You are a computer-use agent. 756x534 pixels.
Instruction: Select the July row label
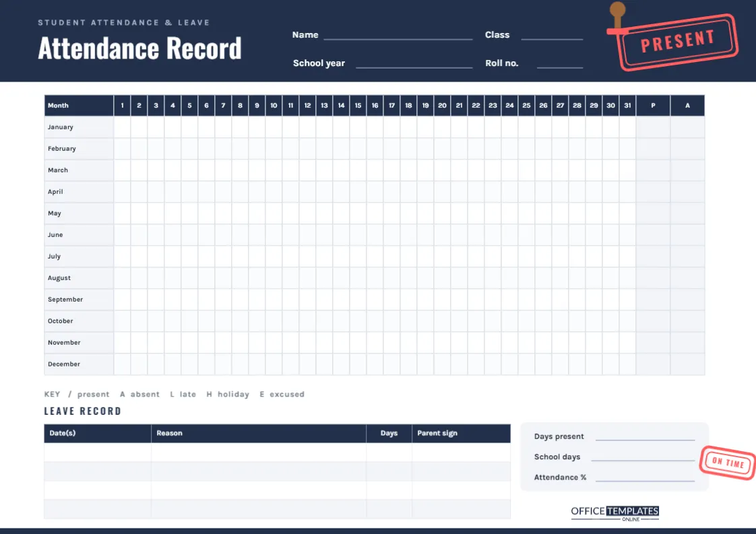79,257
